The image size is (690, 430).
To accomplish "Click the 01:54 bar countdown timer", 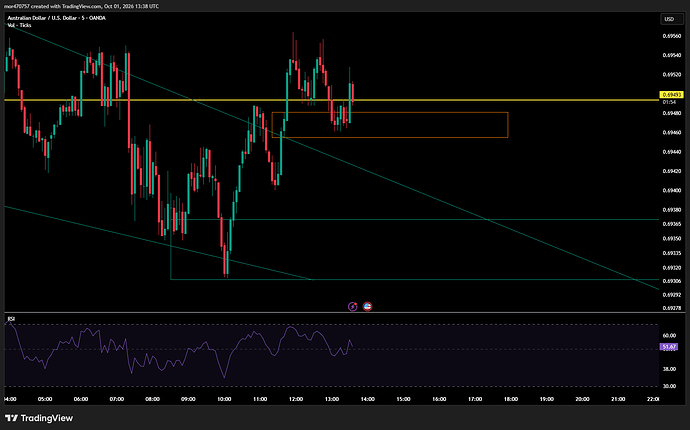I will click(x=669, y=102).
